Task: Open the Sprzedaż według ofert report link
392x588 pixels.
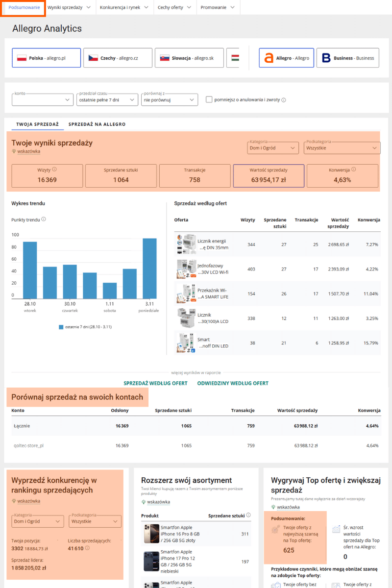Action: (x=155, y=383)
